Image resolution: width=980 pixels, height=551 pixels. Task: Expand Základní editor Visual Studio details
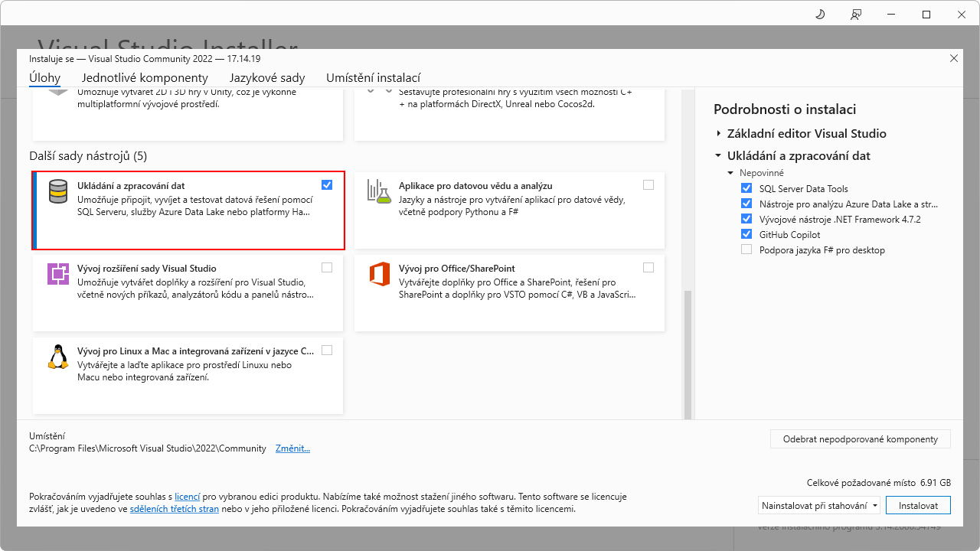718,132
